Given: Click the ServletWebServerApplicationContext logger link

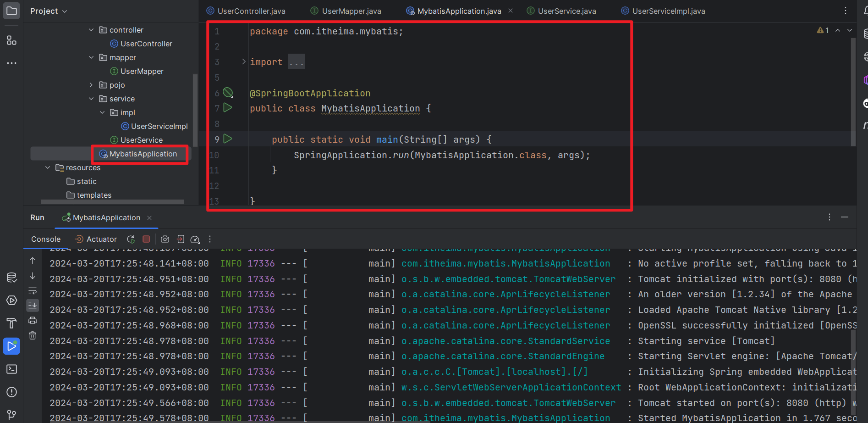Looking at the screenshot, I should [x=511, y=387].
